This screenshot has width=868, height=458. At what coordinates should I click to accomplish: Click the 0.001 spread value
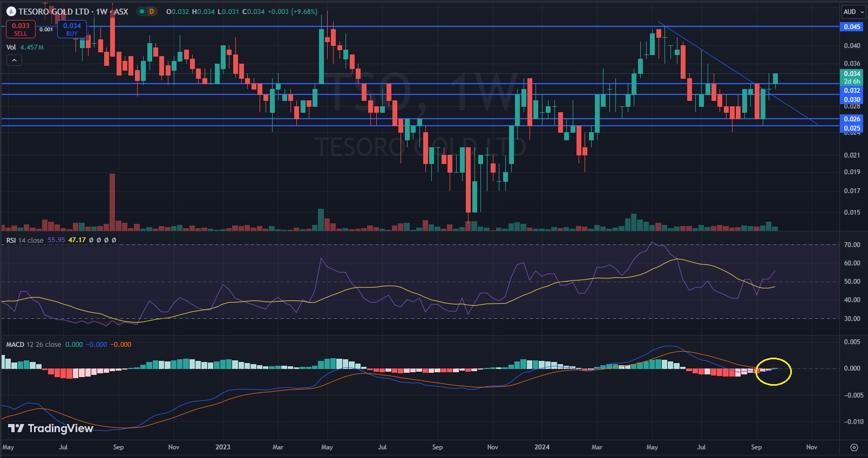pyautogui.click(x=46, y=29)
